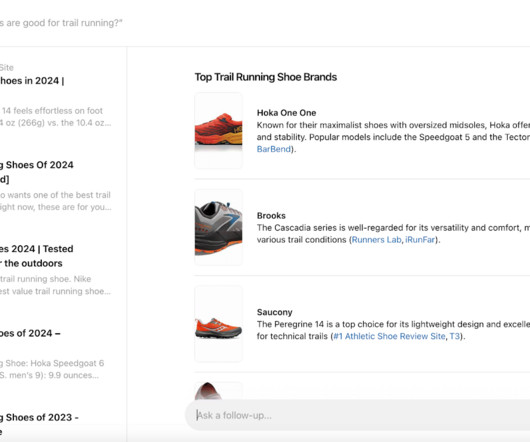Click the Top Trail Running Shoe Brands heading
Screen dimensions: 530x442
[x=266, y=77]
